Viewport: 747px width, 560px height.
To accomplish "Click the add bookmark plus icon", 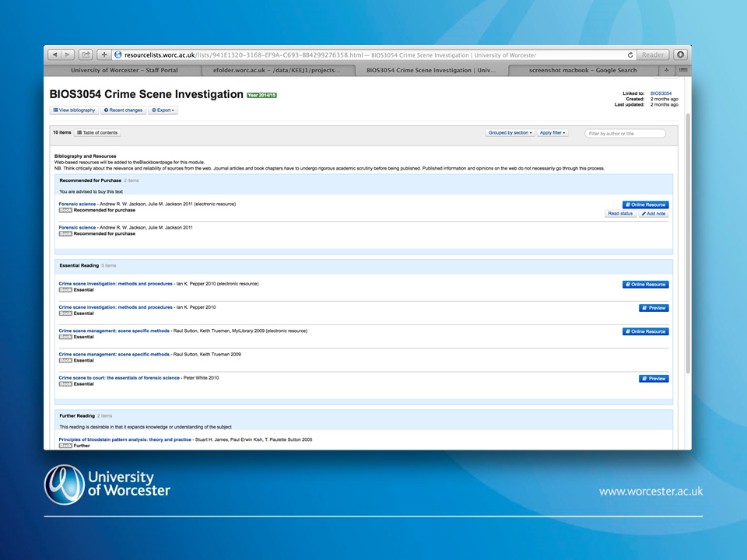I will [x=105, y=55].
